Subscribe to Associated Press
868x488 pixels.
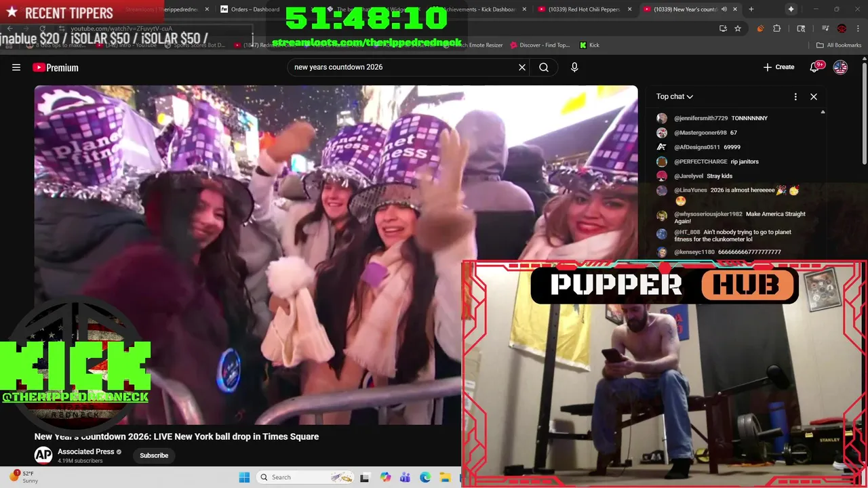pyautogui.click(x=154, y=455)
